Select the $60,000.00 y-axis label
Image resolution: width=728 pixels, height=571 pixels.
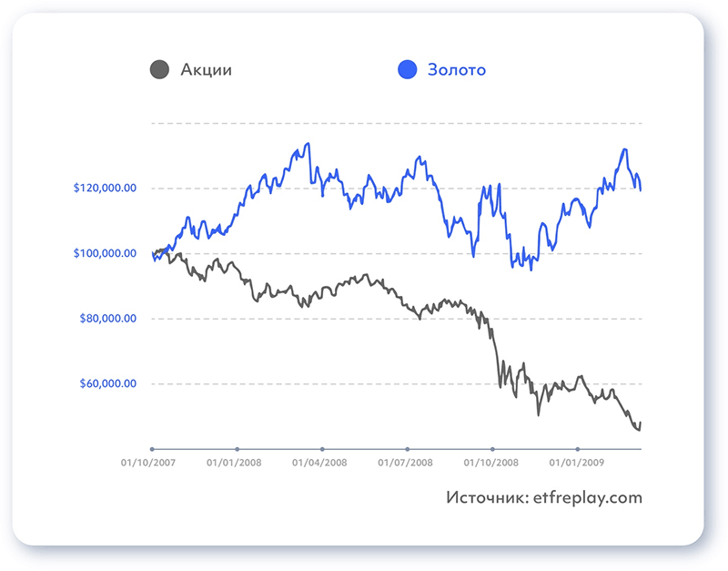(107, 383)
